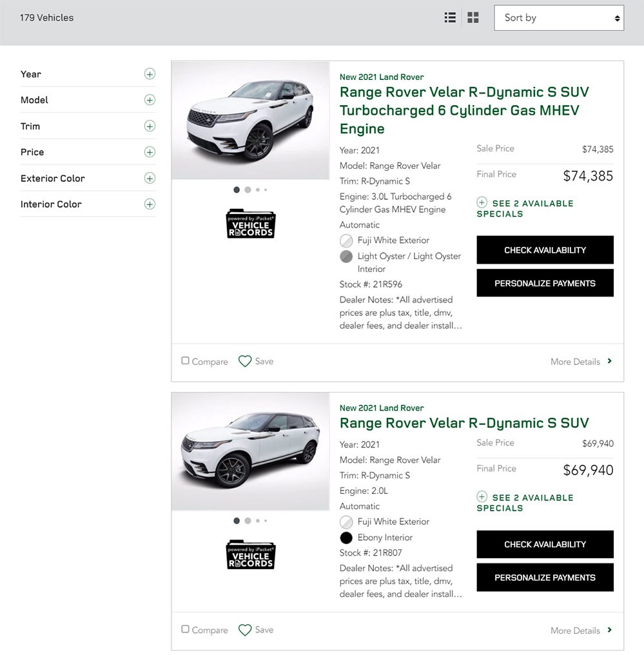Screen dimensions: 644x655
Task: Check availability for stock 21R807
Action: tap(545, 544)
